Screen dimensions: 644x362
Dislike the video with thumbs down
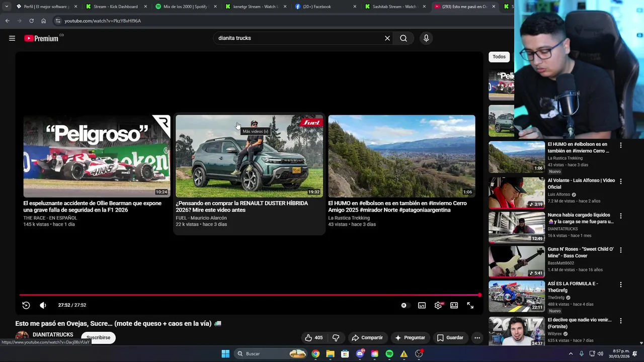tap(336, 337)
